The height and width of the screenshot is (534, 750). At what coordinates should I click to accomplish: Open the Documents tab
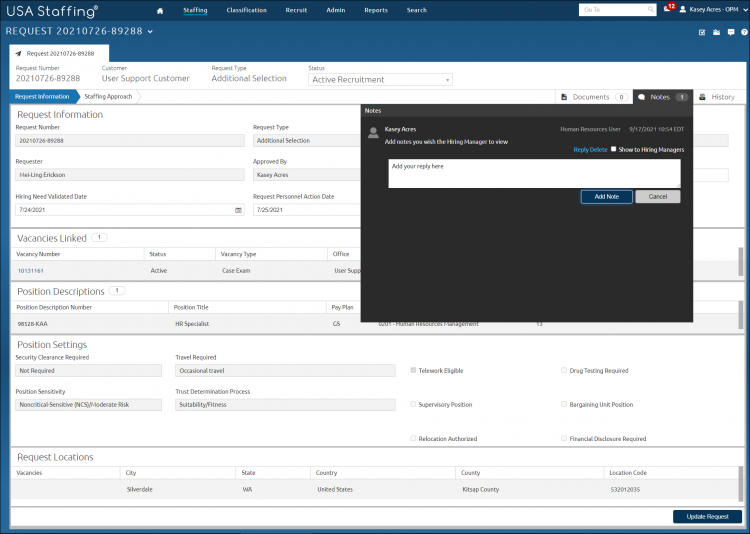[x=594, y=97]
